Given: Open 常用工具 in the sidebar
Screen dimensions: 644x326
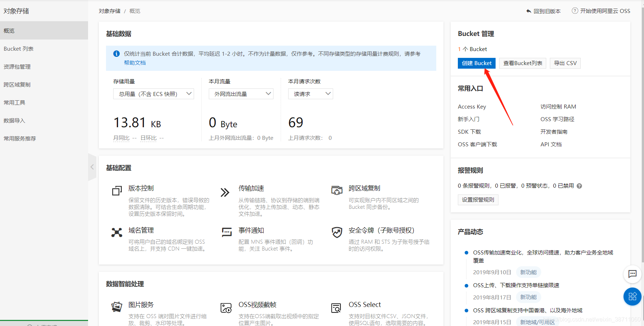Looking at the screenshot, I should coord(44,102).
